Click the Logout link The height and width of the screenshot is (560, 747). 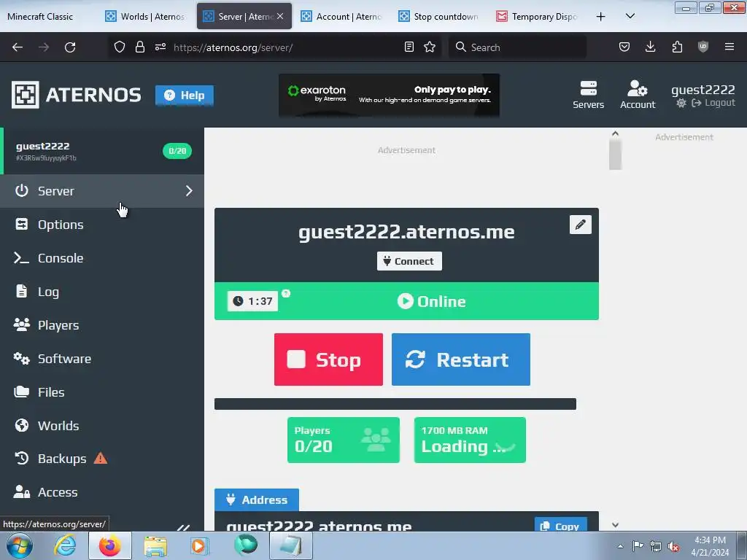[x=713, y=103]
